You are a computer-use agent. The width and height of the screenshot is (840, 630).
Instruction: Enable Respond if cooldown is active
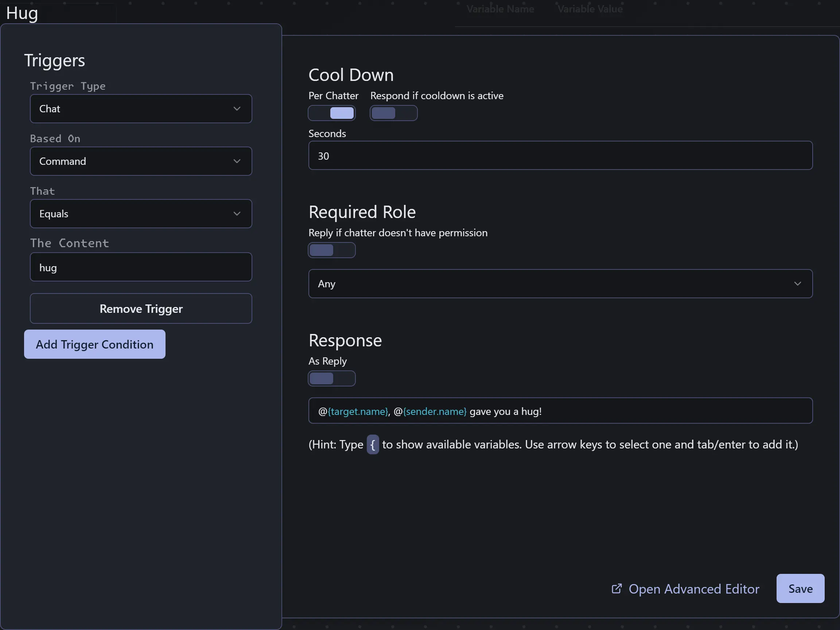pos(393,113)
